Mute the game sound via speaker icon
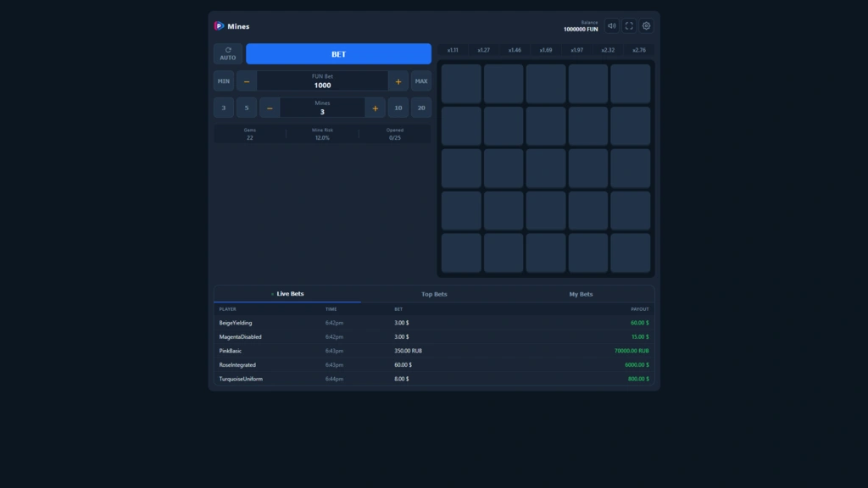This screenshot has height=488, width=868. tap(612, 26)
